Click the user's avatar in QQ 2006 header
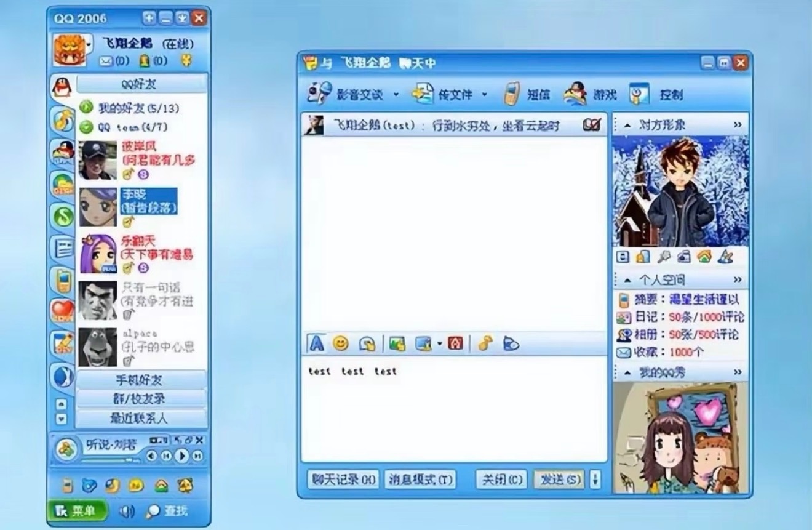The height and width of the screenshot is (530, 812). pyautogui.click(x=69, y=49)
